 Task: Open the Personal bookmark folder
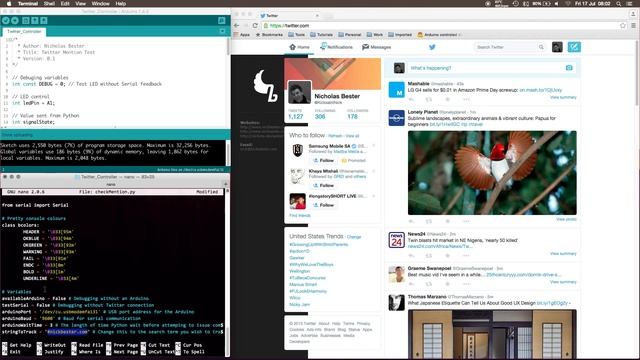click(350, 35)
